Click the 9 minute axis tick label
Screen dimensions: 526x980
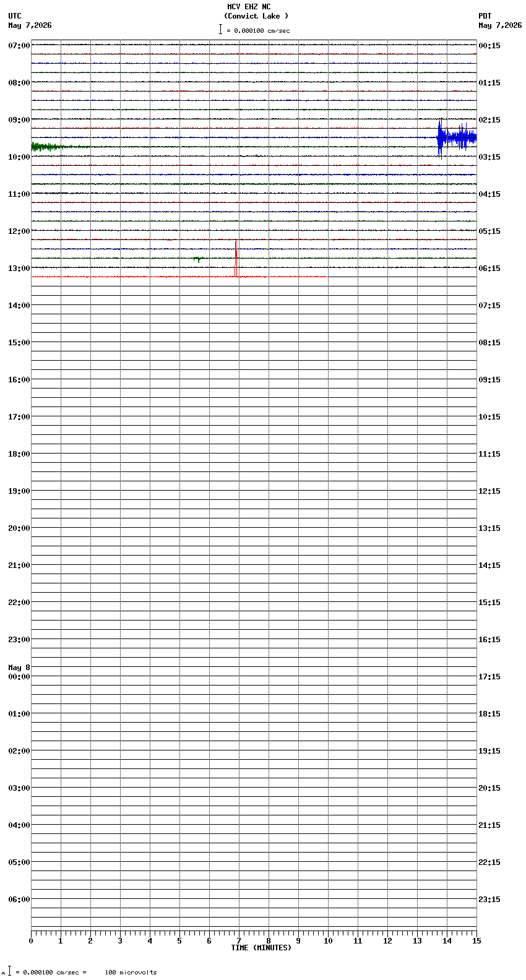tap(298, 941)
